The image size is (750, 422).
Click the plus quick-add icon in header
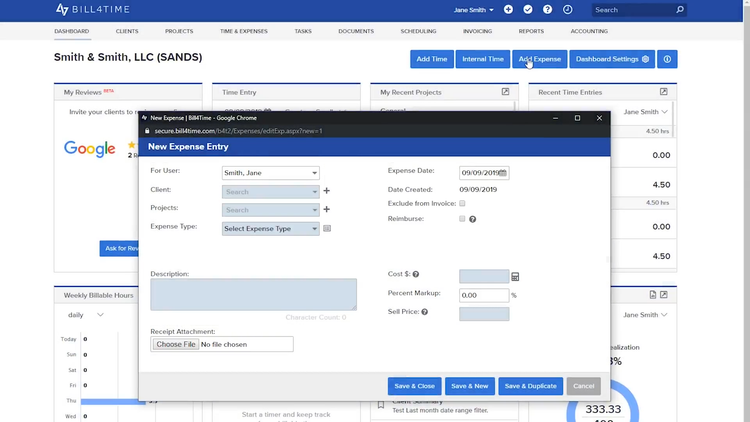coord(508,10)
